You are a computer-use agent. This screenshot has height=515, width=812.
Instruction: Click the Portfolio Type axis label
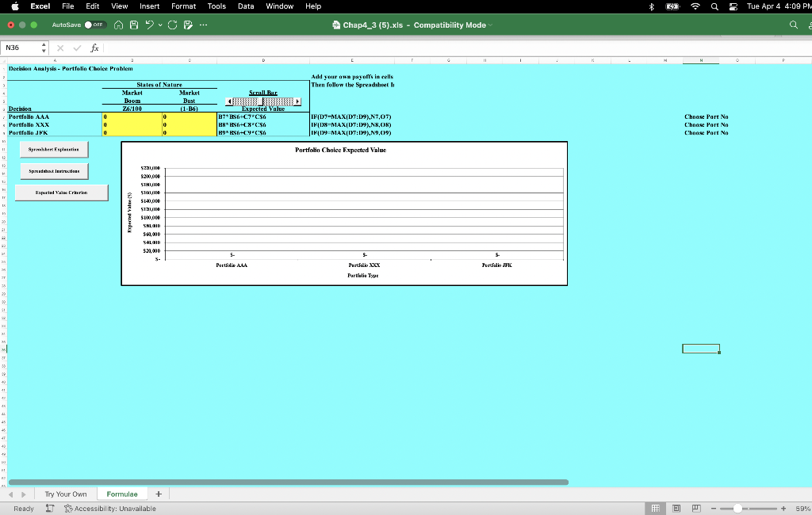coord(363,276)
